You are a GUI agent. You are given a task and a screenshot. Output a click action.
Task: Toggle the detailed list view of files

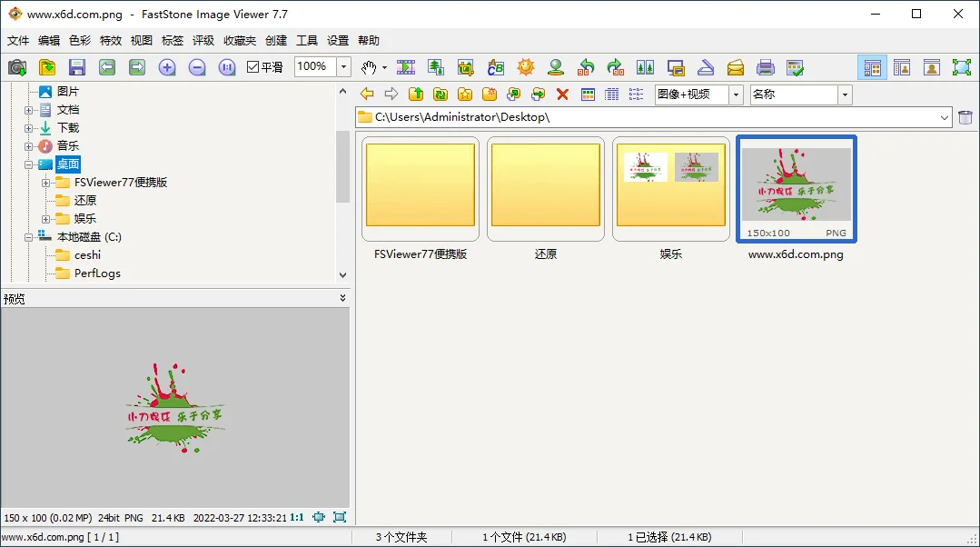click(x=611, y=94)
